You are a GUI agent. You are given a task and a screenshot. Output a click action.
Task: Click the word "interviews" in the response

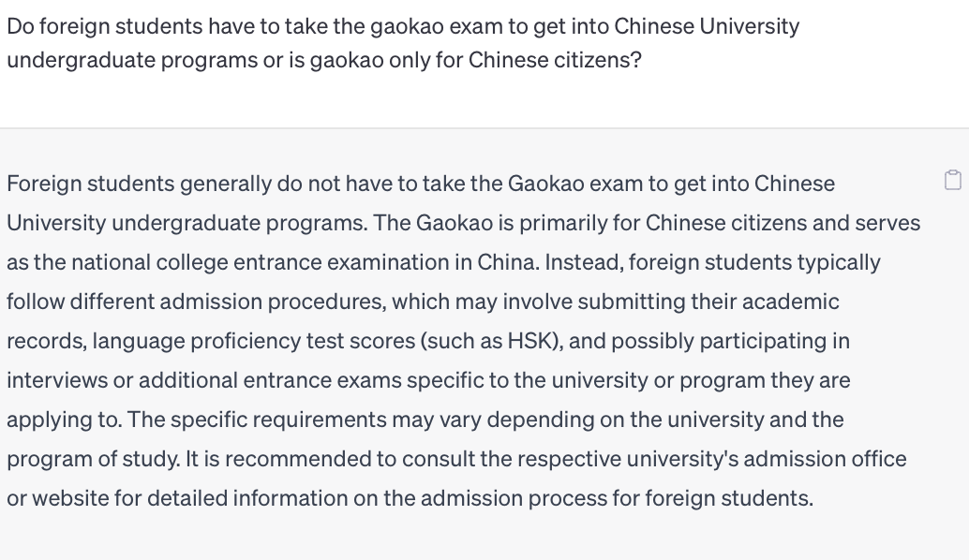(57, 380)
